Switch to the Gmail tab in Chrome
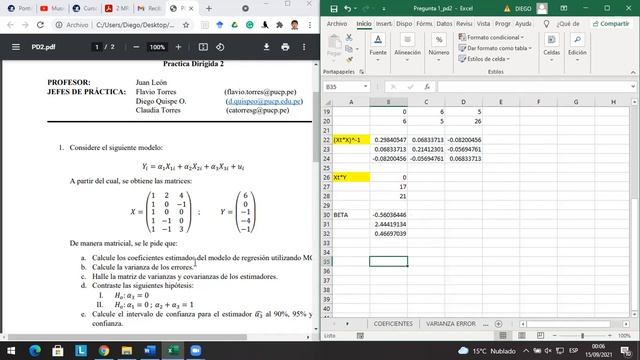 (x=149, y=8)
